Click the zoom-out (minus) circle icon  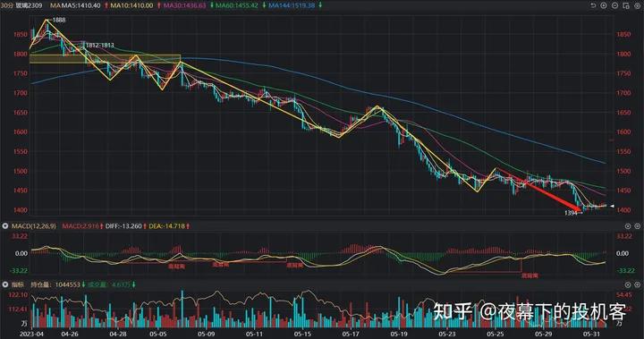614,5
